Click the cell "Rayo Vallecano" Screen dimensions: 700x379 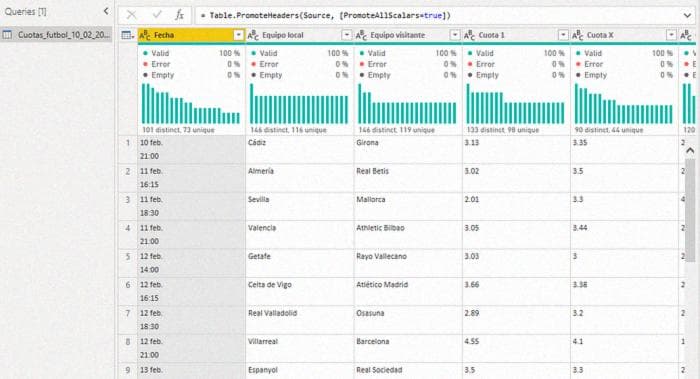(x=408, y=263)
